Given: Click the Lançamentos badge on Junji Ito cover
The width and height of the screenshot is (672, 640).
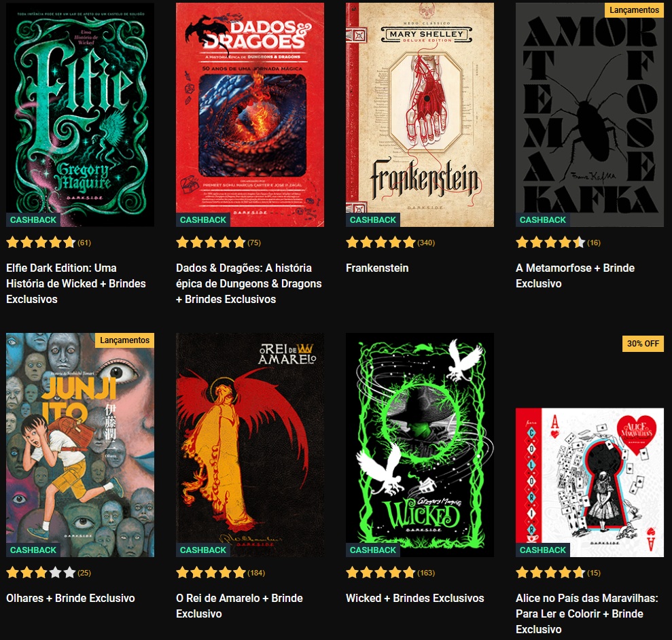Looking at the screenshot, I should (125, 340).
